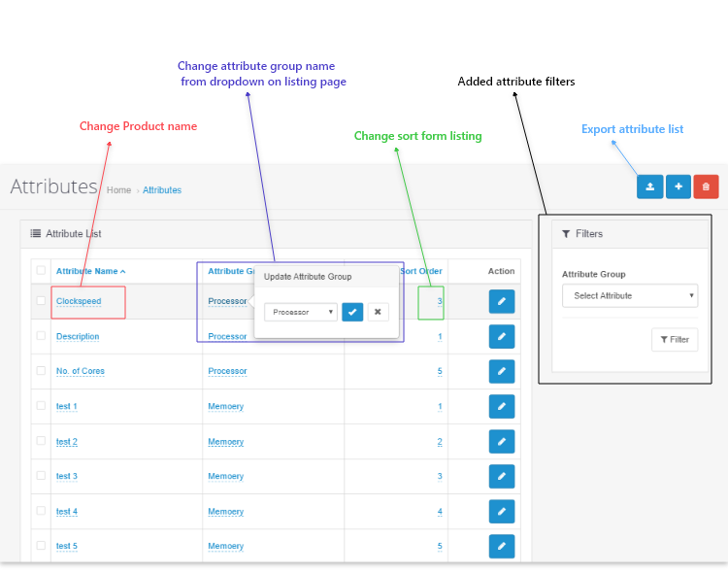Click Processor group in No. of Cores row
This screenshot has width=728, height=574.
(227, 371)
